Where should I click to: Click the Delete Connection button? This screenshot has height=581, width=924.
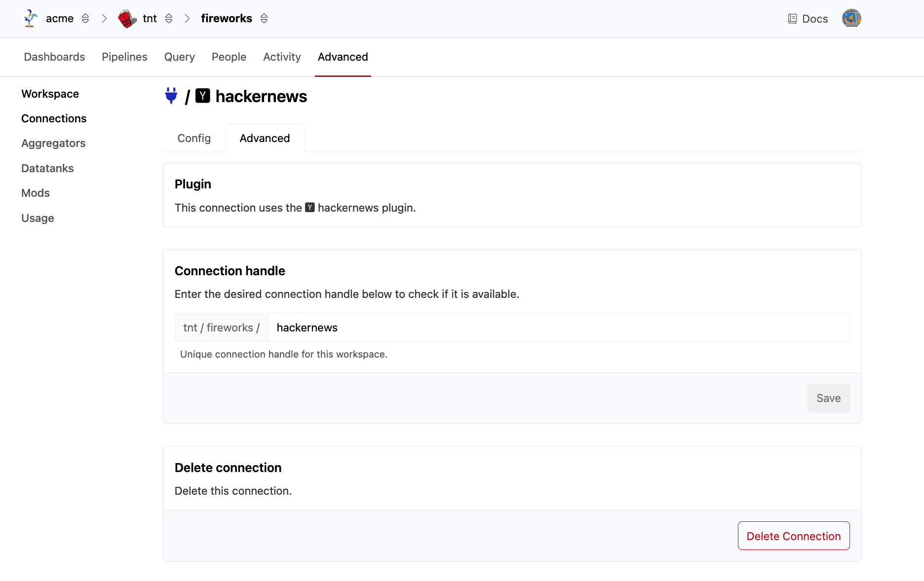(793, 536)
